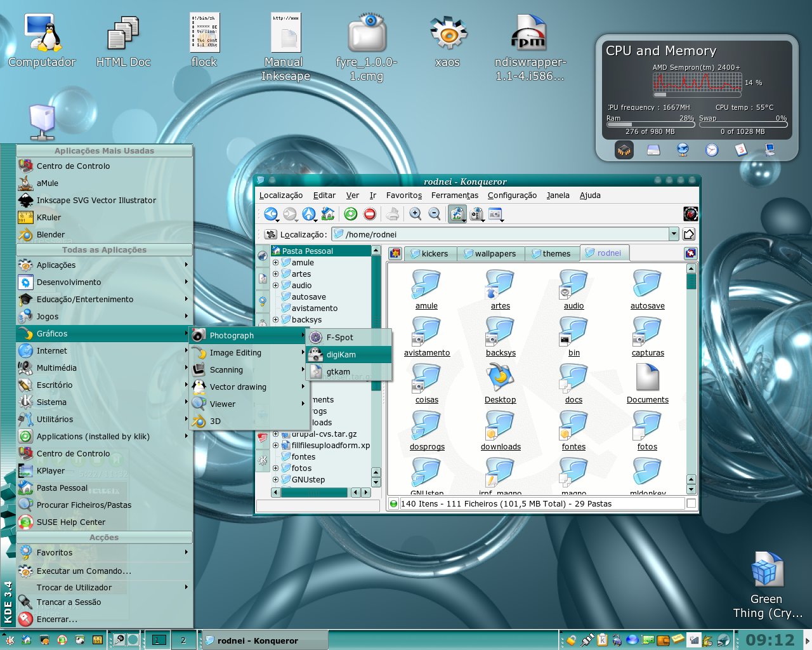This screenshot has width=812, height=650.
Task: Open the Documents file in the icon view
Action: (x=648, y=383)
